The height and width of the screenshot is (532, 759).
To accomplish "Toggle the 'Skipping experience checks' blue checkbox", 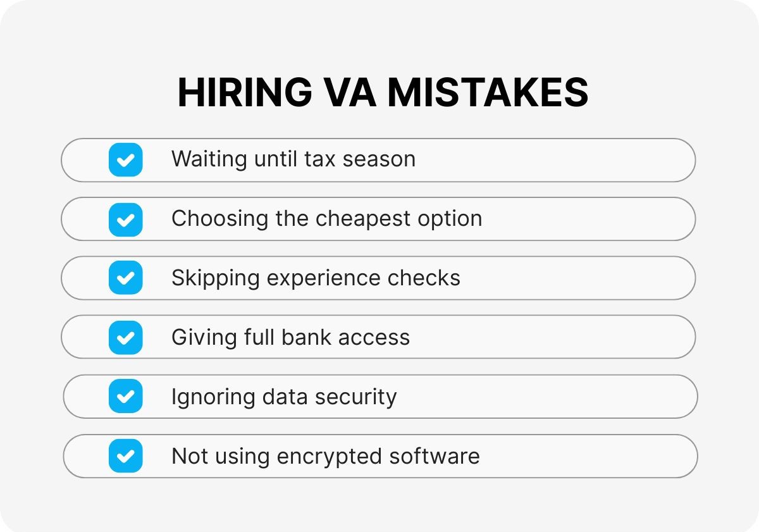I will click(125, 278).
